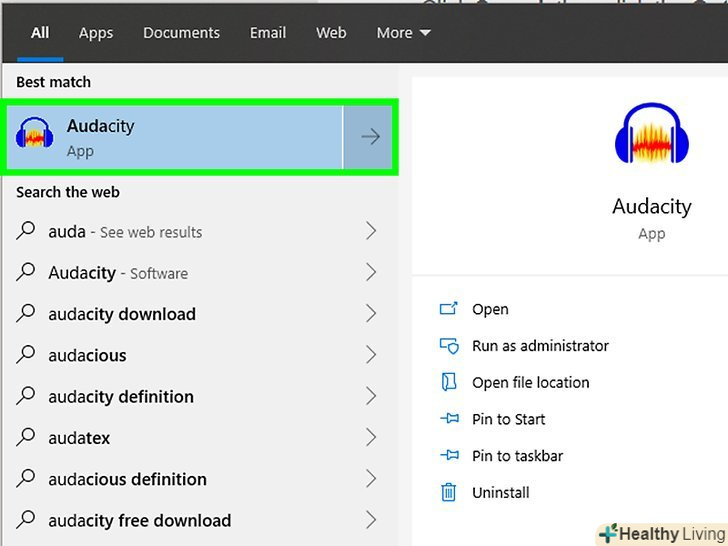Expand the audacity download suggestion chevron

(x=370, y=314)
